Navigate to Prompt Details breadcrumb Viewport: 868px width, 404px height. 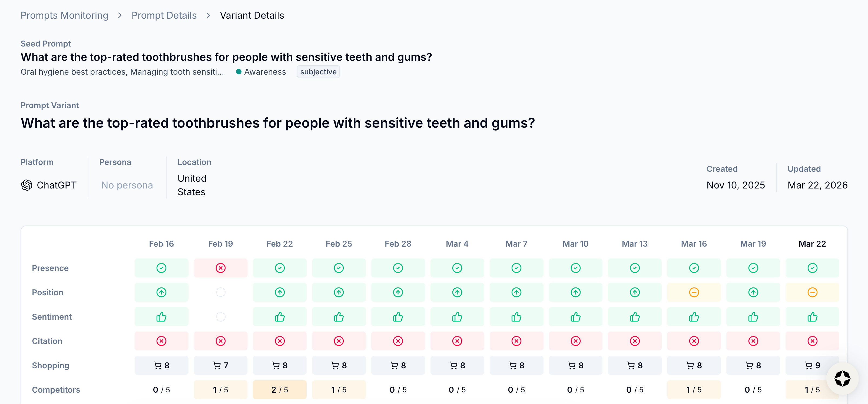(164, 15)
